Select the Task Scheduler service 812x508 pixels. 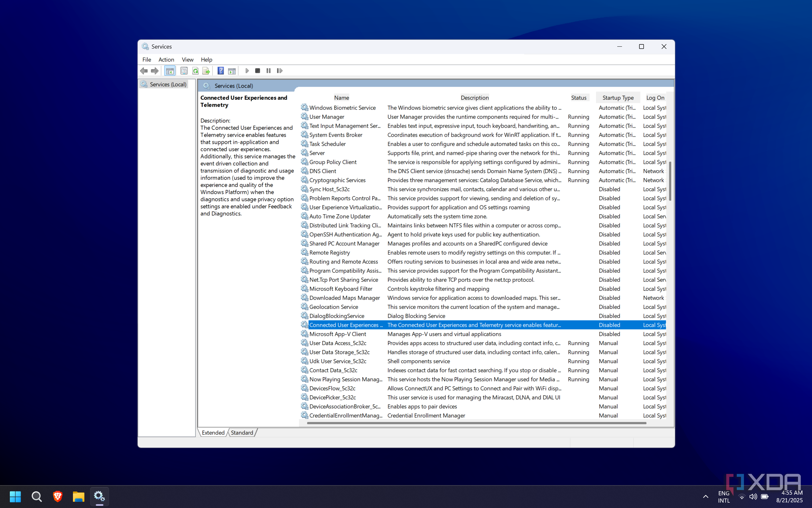[483, 144]
